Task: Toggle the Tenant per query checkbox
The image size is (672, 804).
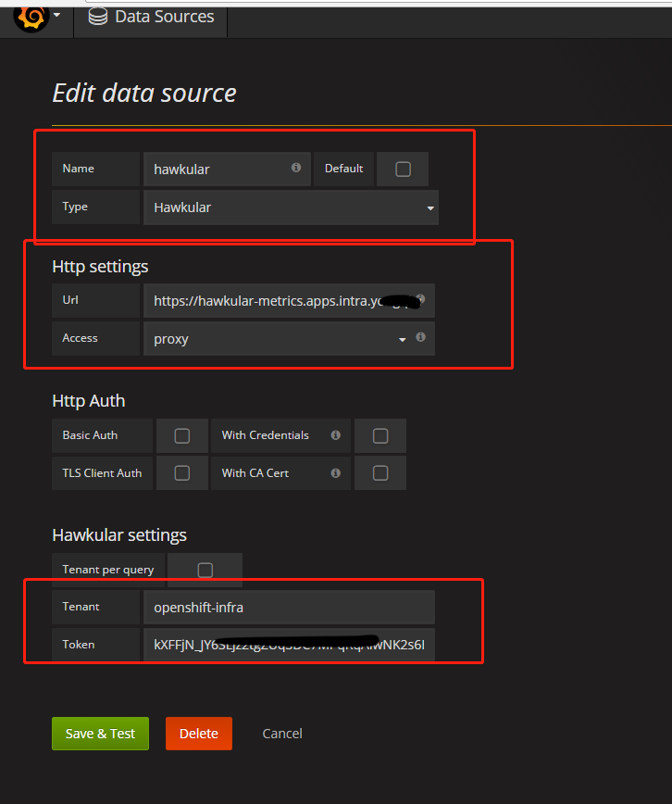Action: (205, 570)
